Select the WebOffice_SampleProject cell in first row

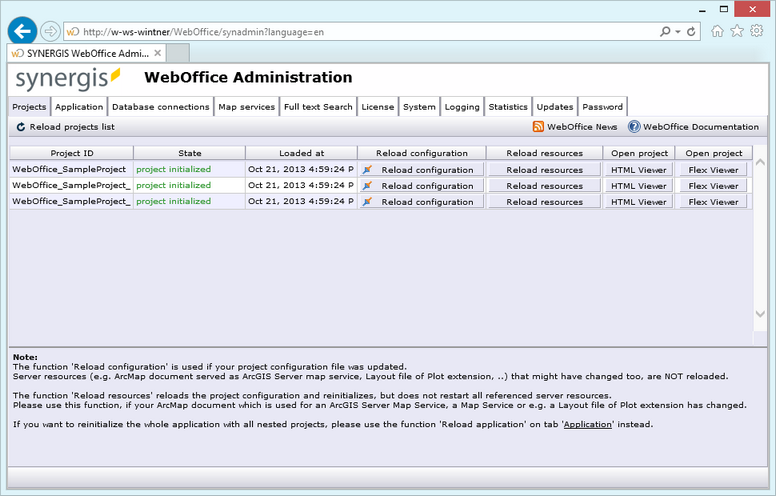(x=69, y=169)
